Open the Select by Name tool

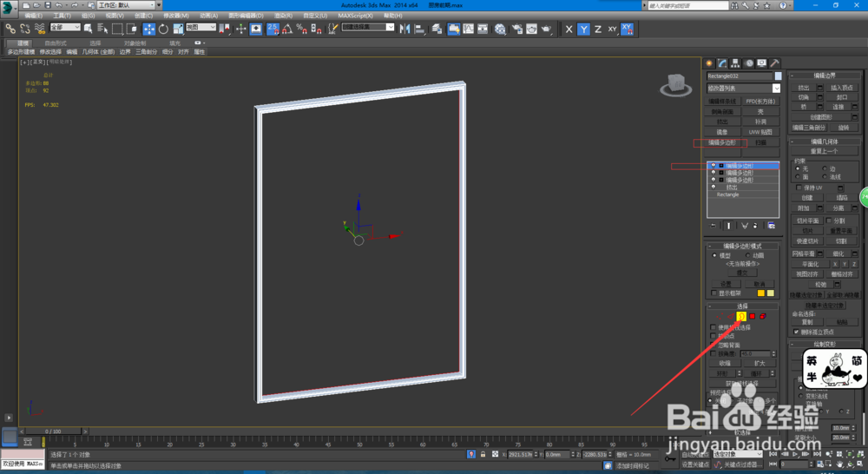pyautogui.click(x=102, y=29)
